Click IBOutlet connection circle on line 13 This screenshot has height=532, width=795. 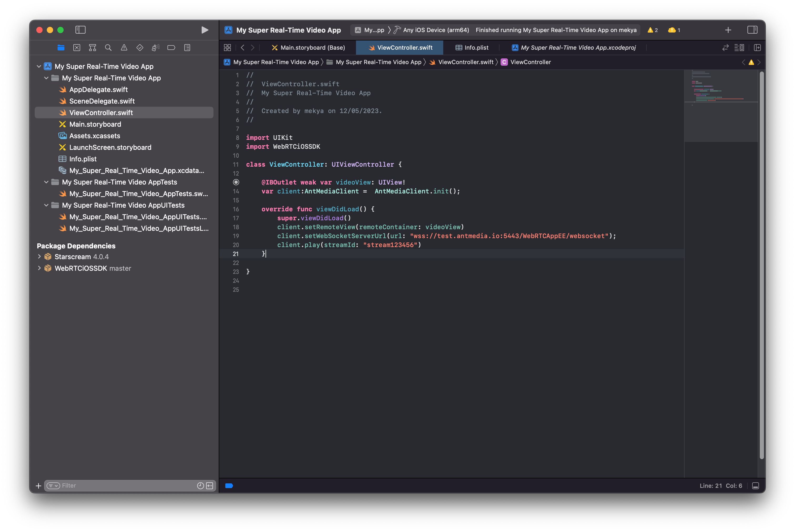point(236,182)
